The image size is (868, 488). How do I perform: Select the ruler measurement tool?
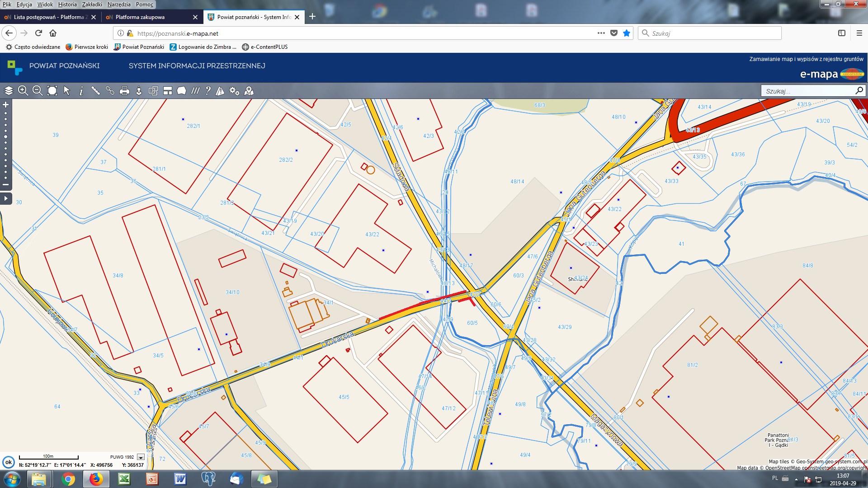[95, 91]
